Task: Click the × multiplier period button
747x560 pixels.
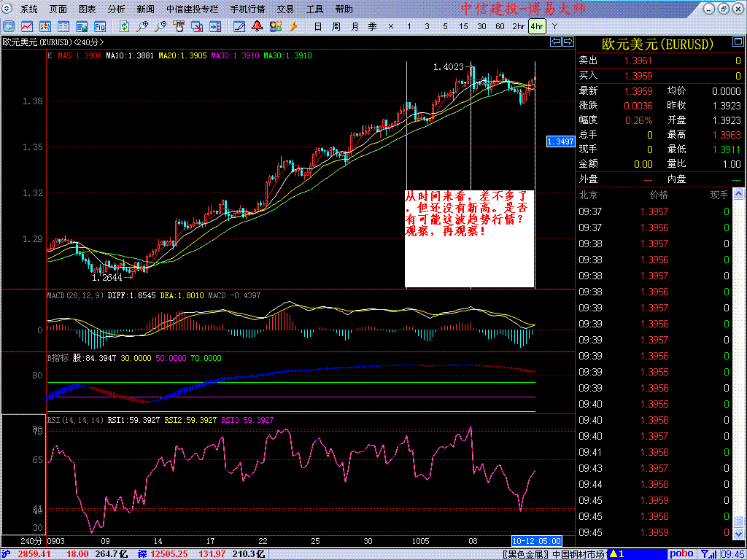Action: [391, 26]
